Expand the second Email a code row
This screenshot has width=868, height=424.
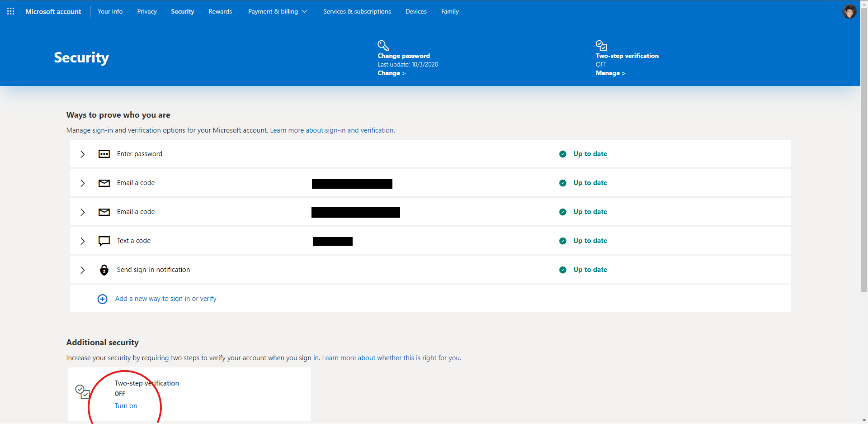[82, 212]
